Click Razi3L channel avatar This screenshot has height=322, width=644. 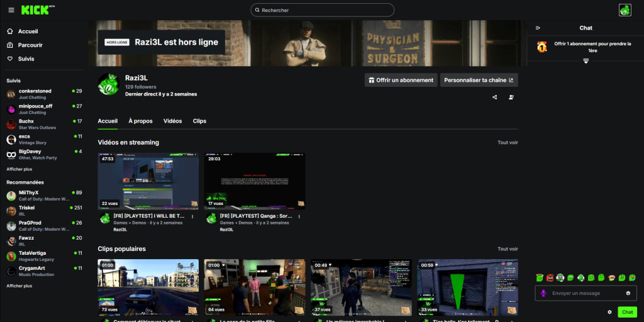108,84
